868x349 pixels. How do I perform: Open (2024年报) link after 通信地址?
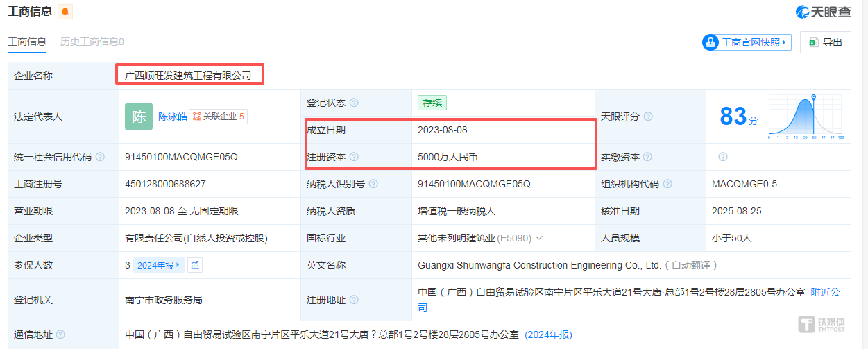pyautogui.click(x=548, y=334)
